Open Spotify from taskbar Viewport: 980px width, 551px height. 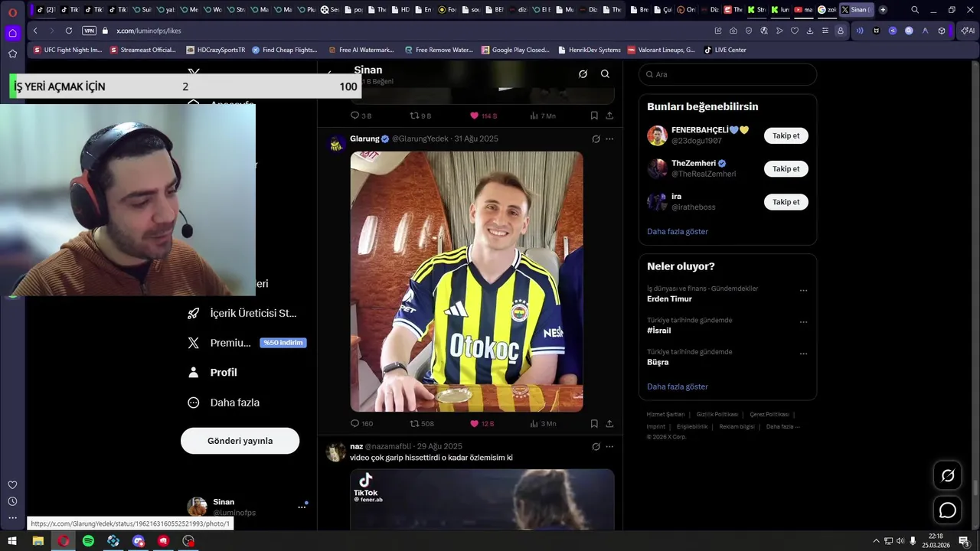click(x=88, y=541)
